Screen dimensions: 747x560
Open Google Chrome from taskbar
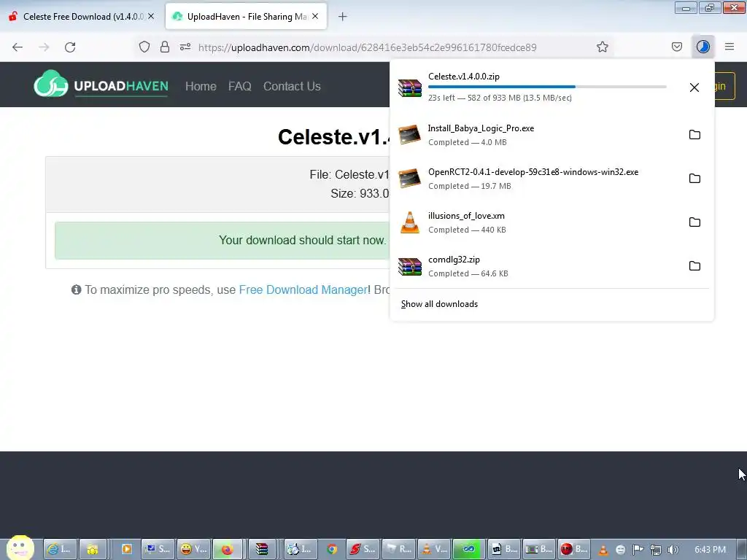click(x=332, y=549)
